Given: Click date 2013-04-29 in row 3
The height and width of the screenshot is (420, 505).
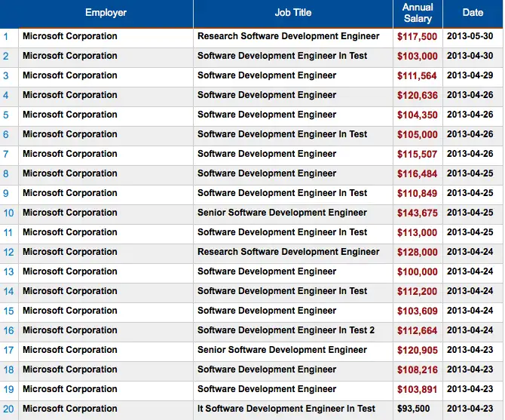Looking at the screenshot, I should point(470,75).
